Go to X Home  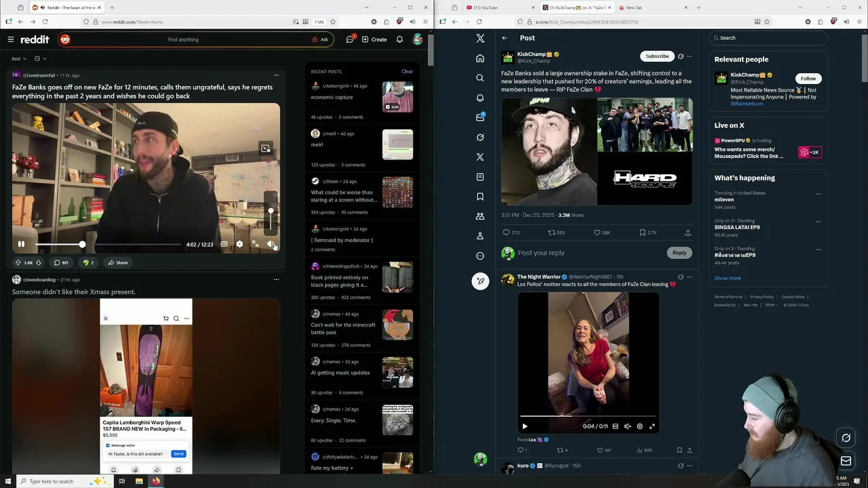(x=480, y=58)
